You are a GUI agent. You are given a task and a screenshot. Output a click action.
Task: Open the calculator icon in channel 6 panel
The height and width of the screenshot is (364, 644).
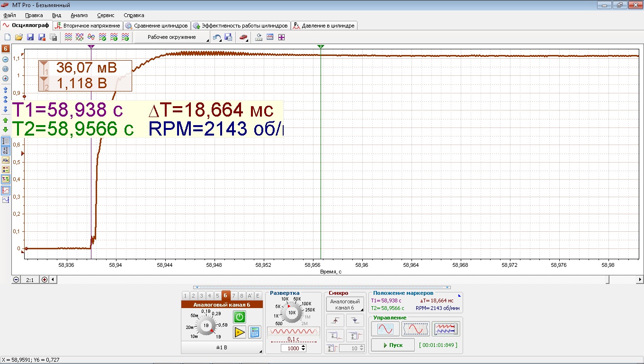[254, 332]
